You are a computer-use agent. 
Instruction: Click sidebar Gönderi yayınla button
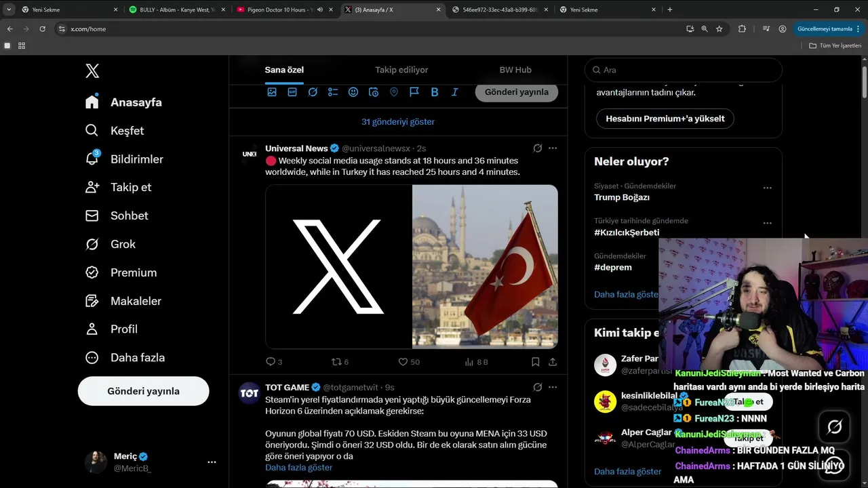pos(144,391)
